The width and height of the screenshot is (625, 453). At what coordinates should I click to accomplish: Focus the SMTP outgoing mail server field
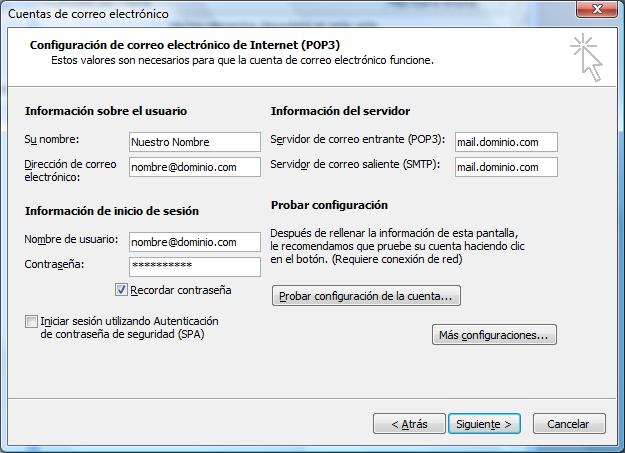(506, 167)
